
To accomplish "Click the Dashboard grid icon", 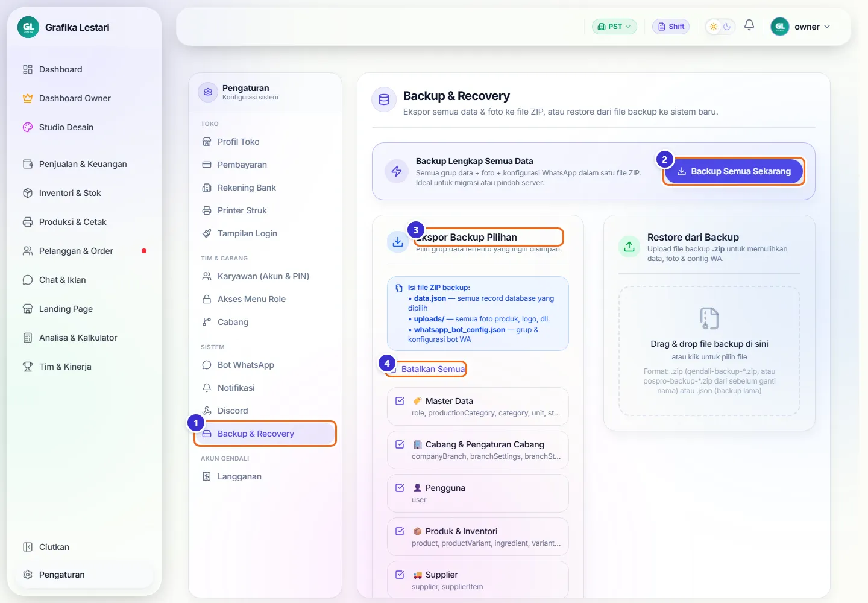I will click(x=28, y=69).
